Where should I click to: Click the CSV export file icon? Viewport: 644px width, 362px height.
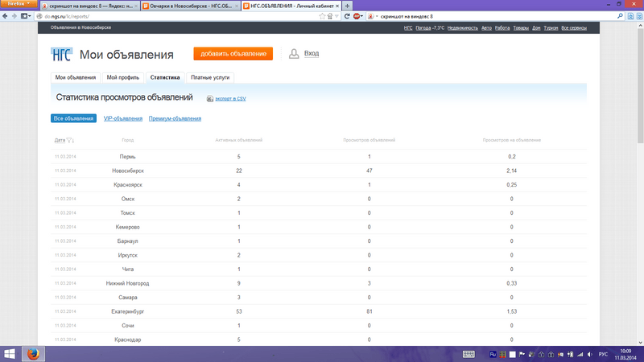tap(210, 98)
